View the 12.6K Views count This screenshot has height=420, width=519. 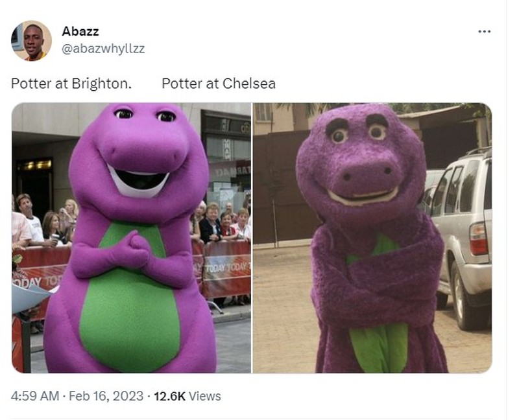(x=187, y=396)
